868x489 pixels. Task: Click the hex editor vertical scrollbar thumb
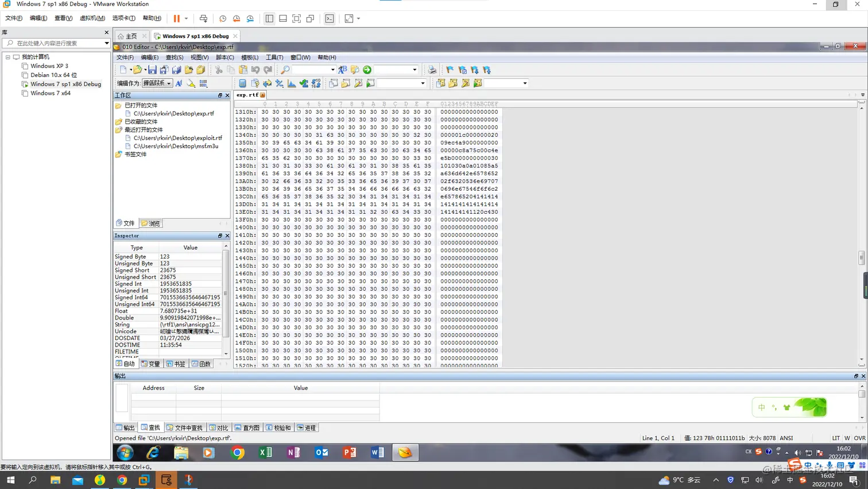click(862, 258)
